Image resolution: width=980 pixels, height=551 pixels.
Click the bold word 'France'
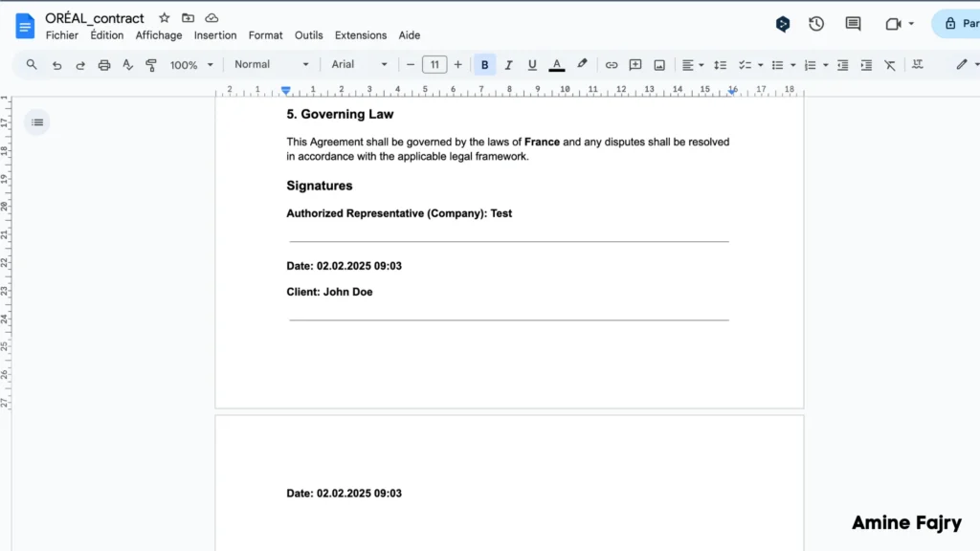[x=542, y=142]
